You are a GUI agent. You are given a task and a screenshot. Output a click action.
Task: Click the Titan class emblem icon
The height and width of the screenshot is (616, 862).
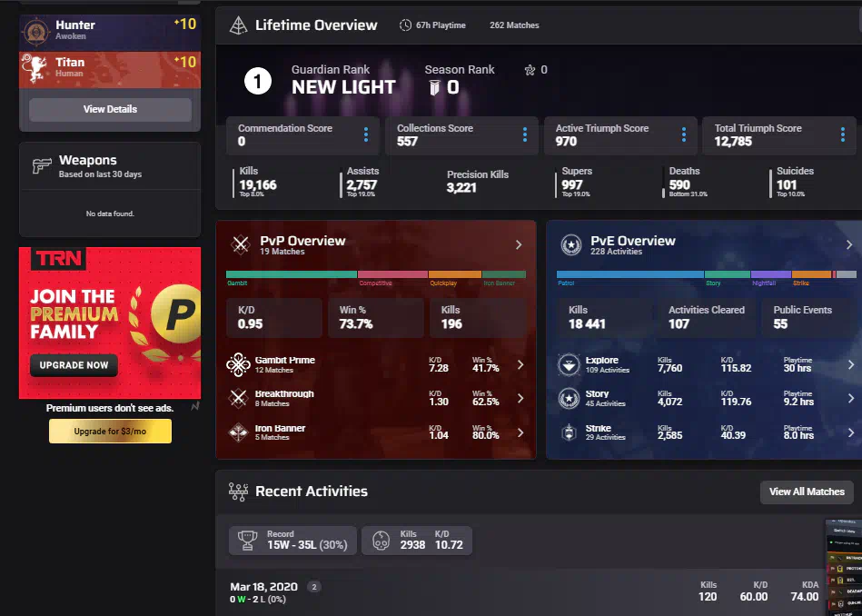[37, 68]
